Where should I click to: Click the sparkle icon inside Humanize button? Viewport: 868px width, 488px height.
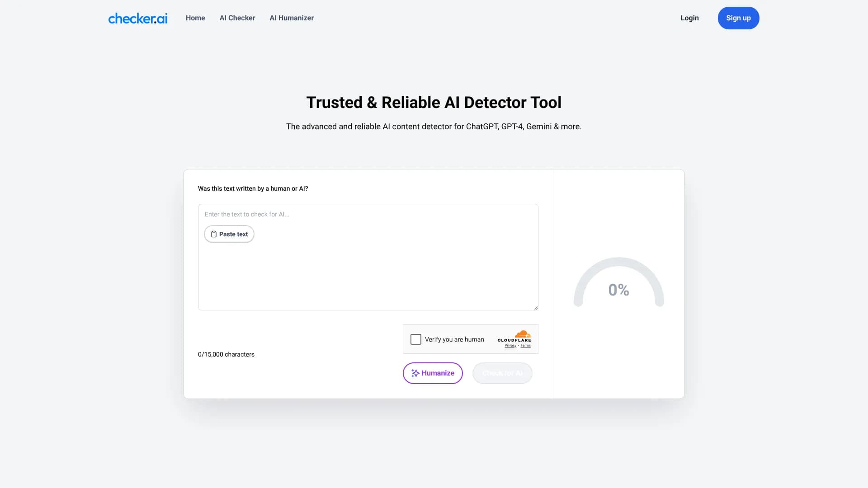[415, 373]
